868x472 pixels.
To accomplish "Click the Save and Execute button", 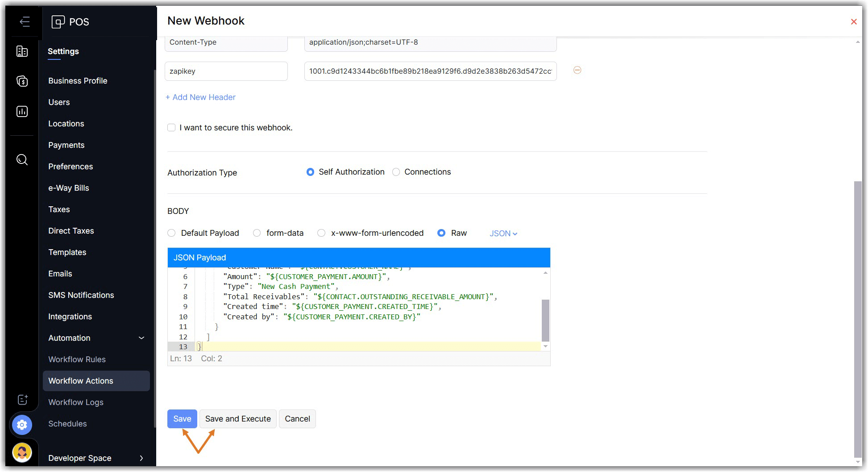I will click(238, 419).
